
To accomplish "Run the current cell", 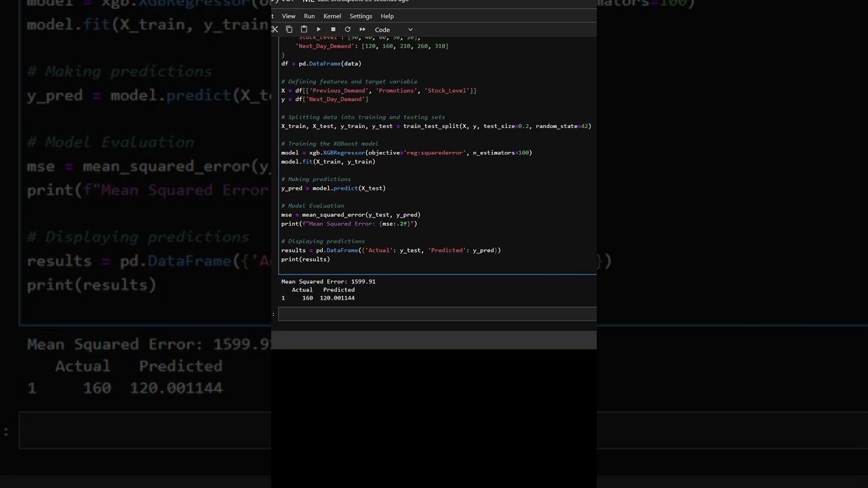I will 319,30.
